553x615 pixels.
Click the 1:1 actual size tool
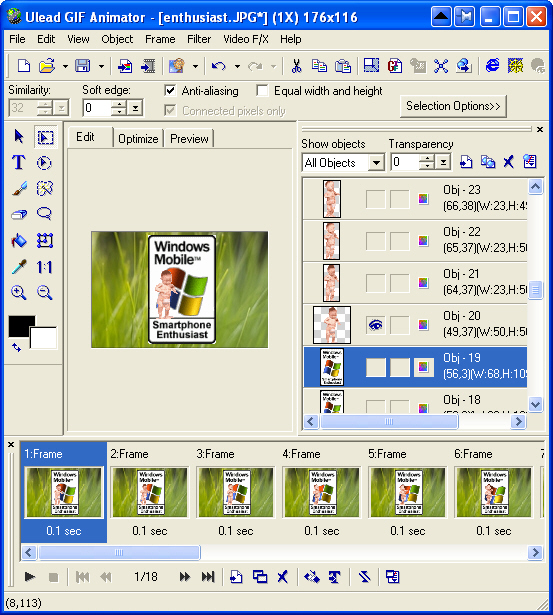click(x=44, y=267)
